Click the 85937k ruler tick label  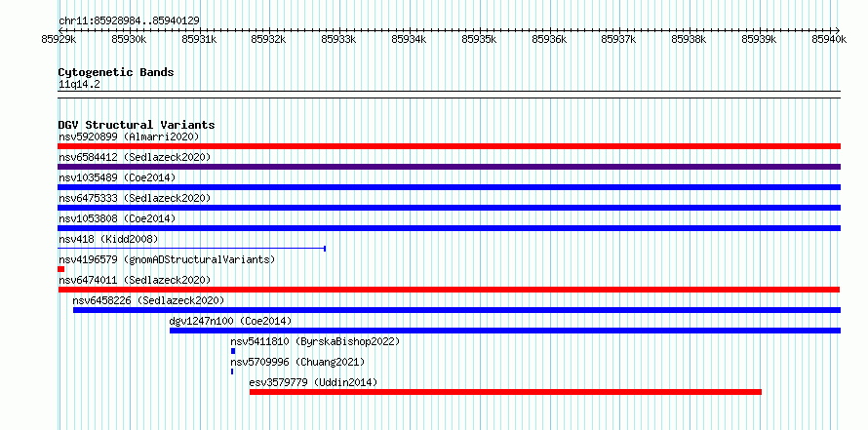619,39
